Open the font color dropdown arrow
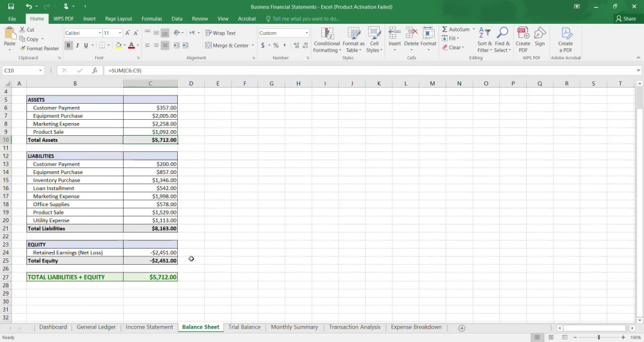 pyautogui.click(x=138, y=45)
